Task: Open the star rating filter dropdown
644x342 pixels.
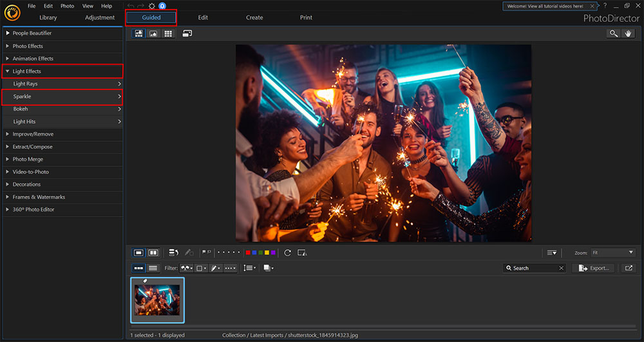Action: (230, 268)
